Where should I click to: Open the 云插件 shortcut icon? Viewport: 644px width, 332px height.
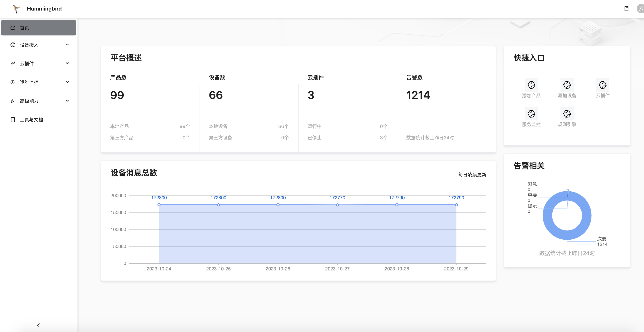point(603,85)
